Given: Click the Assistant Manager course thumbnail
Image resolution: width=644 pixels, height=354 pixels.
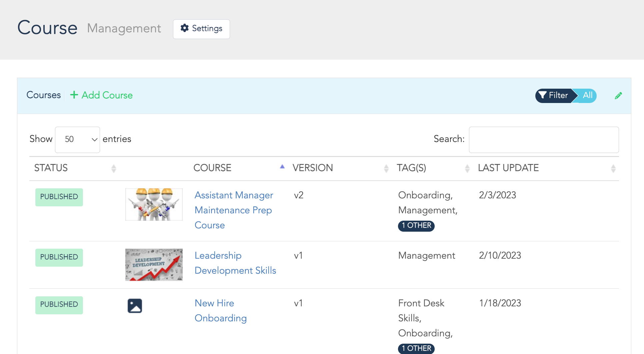Looking at the screenshot, I should point(154,204).
